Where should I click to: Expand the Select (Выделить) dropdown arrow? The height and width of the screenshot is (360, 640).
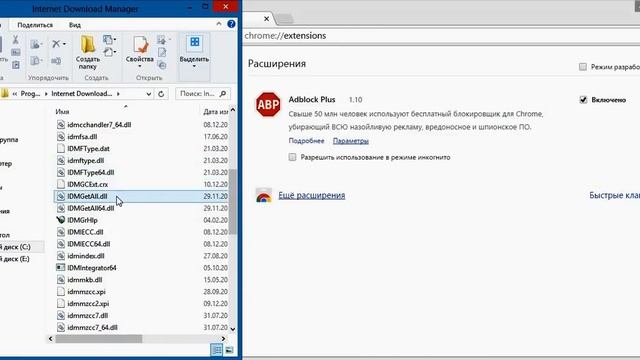point(194,66)
